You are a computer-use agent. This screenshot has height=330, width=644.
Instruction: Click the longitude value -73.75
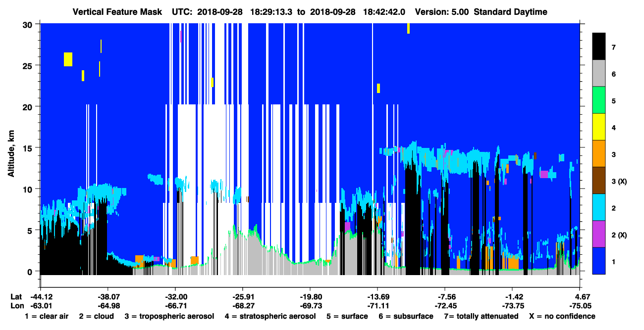512,305
